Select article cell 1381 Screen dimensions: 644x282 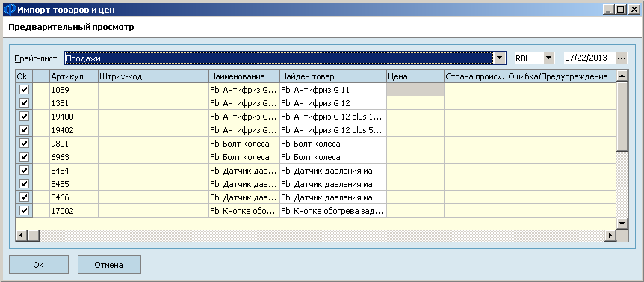click(x=73, y=103)
